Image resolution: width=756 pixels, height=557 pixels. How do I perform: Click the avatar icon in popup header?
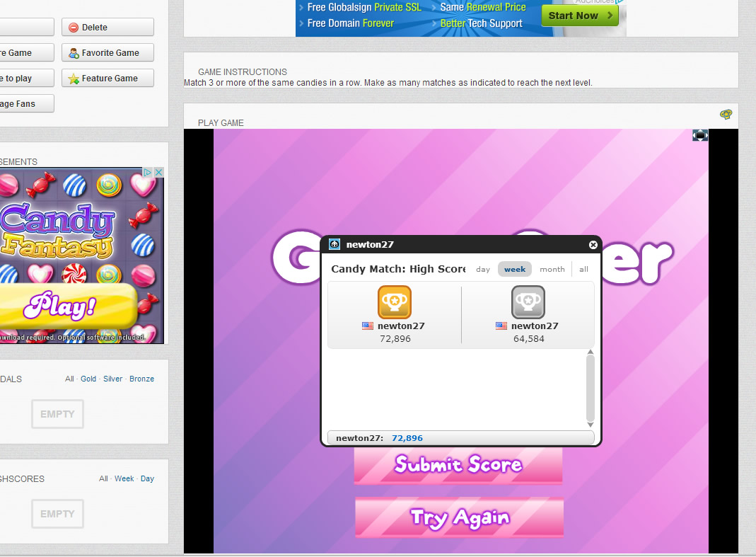tap(335, 245)
